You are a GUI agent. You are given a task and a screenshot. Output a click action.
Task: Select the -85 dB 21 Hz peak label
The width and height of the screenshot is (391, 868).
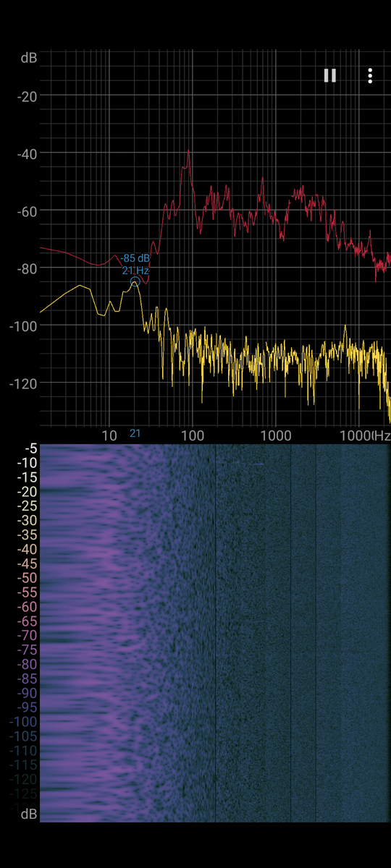click(x=135, y=264)
